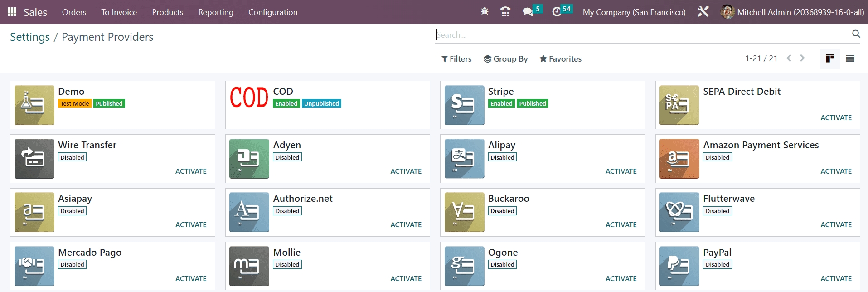The image size is (868, 292).
Task: Expand the Group By dropdown
Action: tap(505, 59)
